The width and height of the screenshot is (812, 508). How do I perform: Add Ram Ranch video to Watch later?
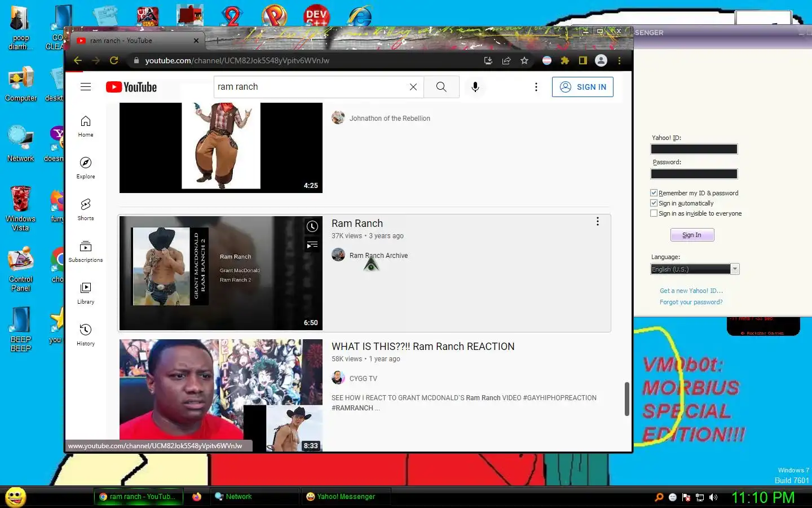pyautogui.click(x=312, y=226)
